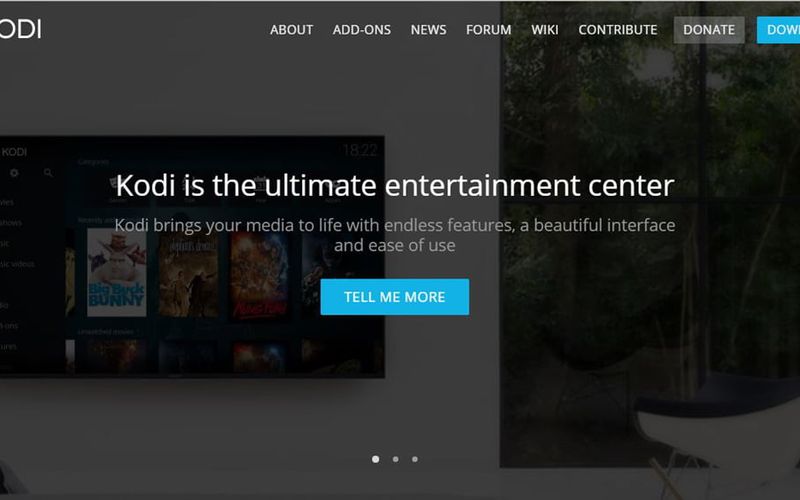The height and width of the screenshot is (500, 800).
Task: Go to the ADD-ONS page
Action: click(362, 30)
